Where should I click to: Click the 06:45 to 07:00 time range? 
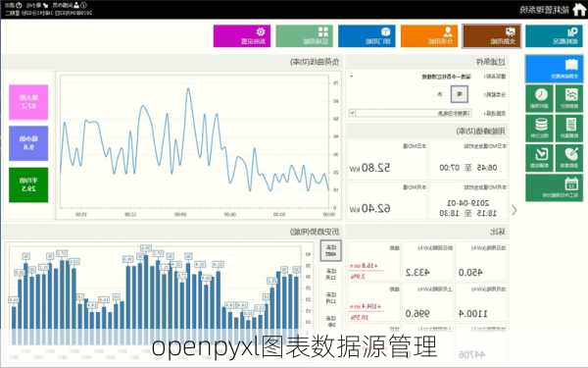468,168
